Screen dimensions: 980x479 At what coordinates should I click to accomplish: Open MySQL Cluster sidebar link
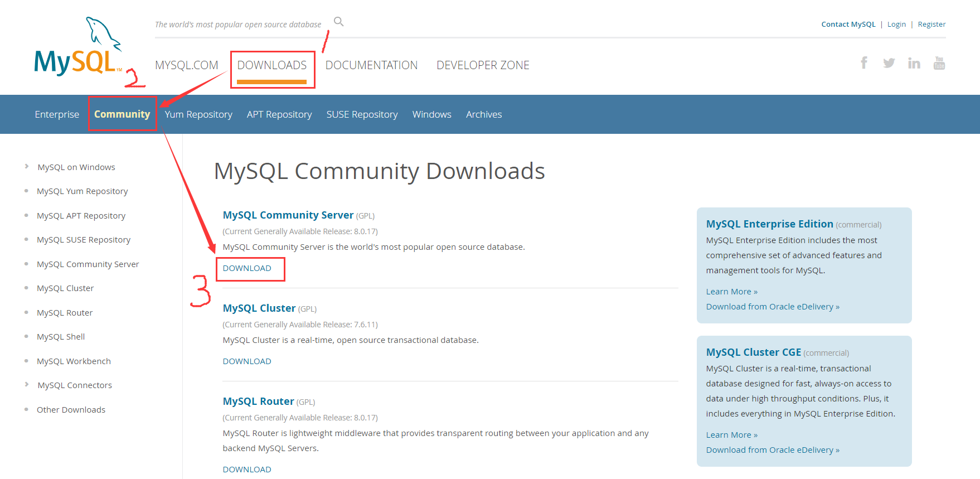[x=65, y=288]
